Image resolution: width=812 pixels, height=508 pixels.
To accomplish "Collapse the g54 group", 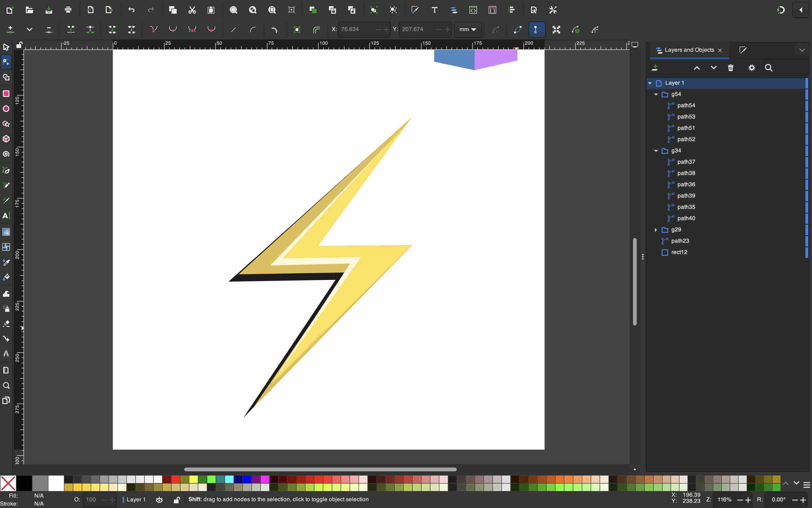I will pos(656,94).
